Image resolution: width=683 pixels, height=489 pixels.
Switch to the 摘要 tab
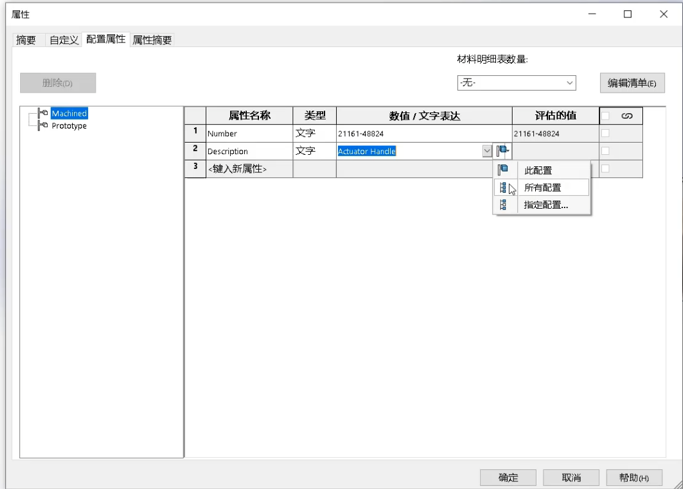pyautogui.click(x=26, y=40)
